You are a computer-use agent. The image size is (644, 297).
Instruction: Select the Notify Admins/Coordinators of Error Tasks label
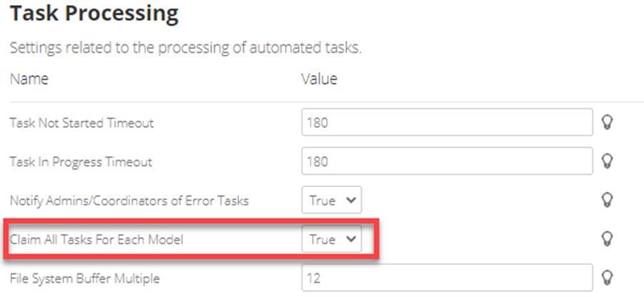[129, 201]
